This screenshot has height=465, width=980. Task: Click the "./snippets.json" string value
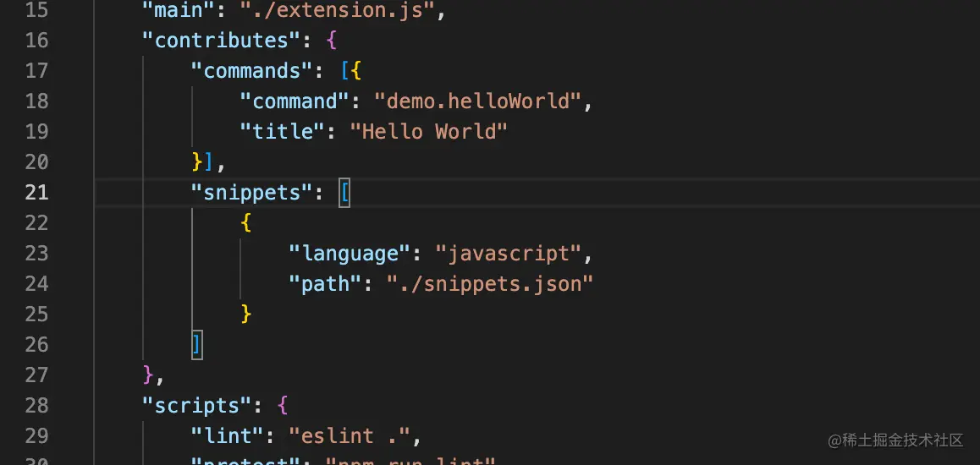490,284
